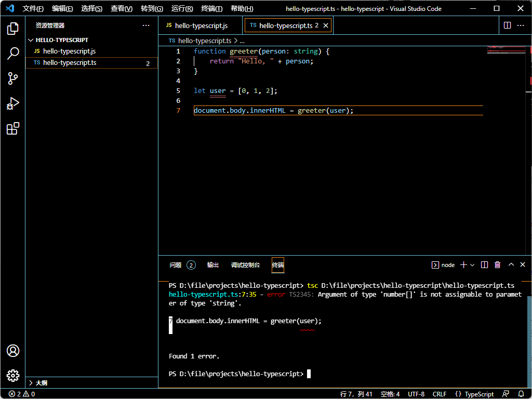Viewport: 532px width, 399px height.
Task: Split the editor to the right
Action: click(x=508, y=25)
